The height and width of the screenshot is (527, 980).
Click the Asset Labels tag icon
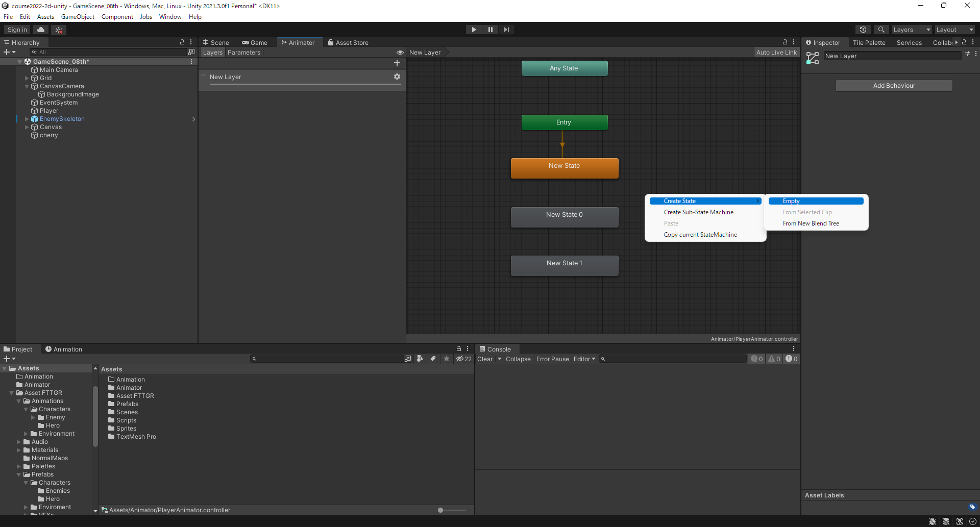point(972,507)
